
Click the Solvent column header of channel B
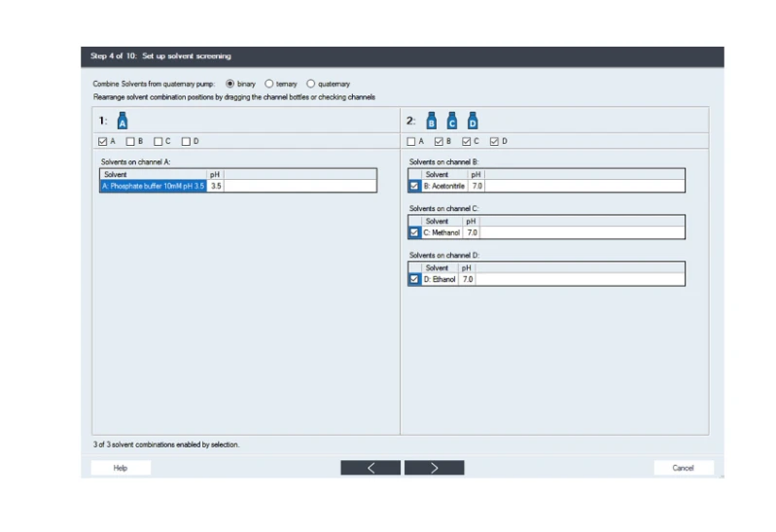tap(444, 174)
